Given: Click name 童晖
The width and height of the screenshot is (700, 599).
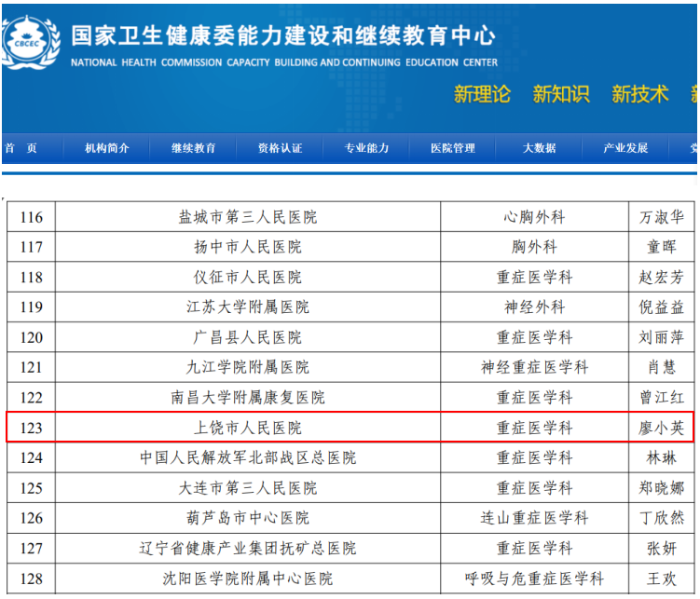Looking at the screenshot, I should click(x=661, y=247).
